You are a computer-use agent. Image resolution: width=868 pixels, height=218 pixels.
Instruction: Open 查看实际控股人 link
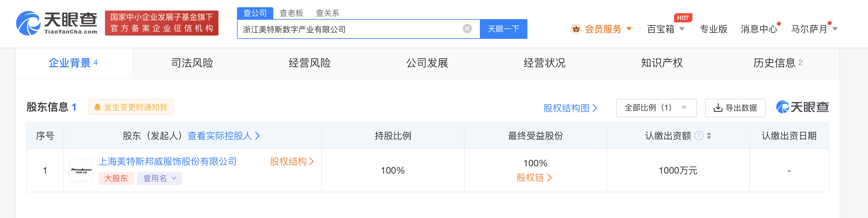[x=223, y=136]
